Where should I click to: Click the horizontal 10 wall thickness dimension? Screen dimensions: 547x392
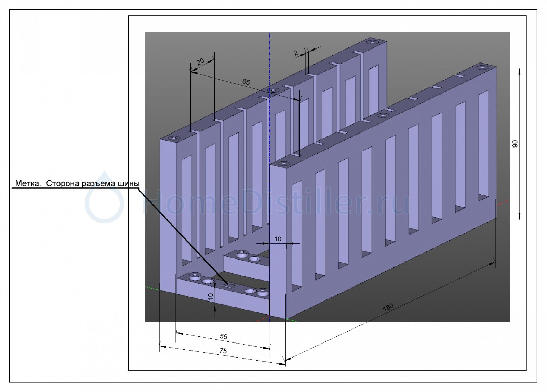278,239
